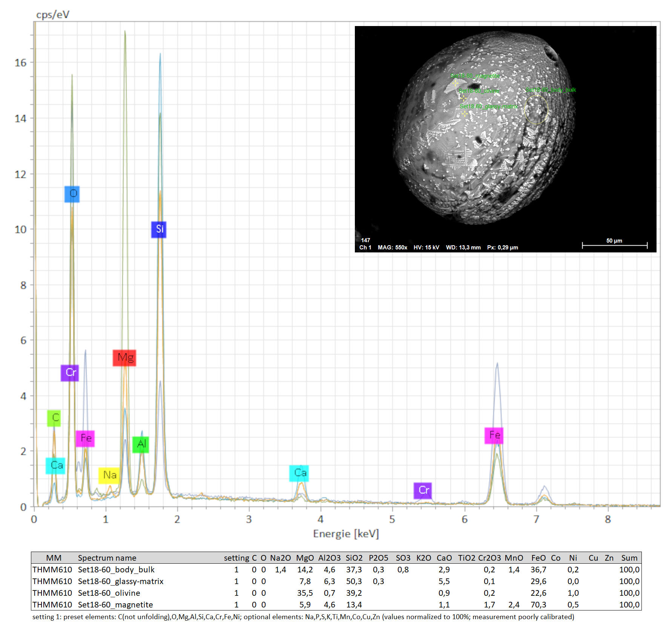Click the Set18-60_glassy-matrix annotation in the SEM image
Viewport: 672px width, 635px height.
point(489,107)
